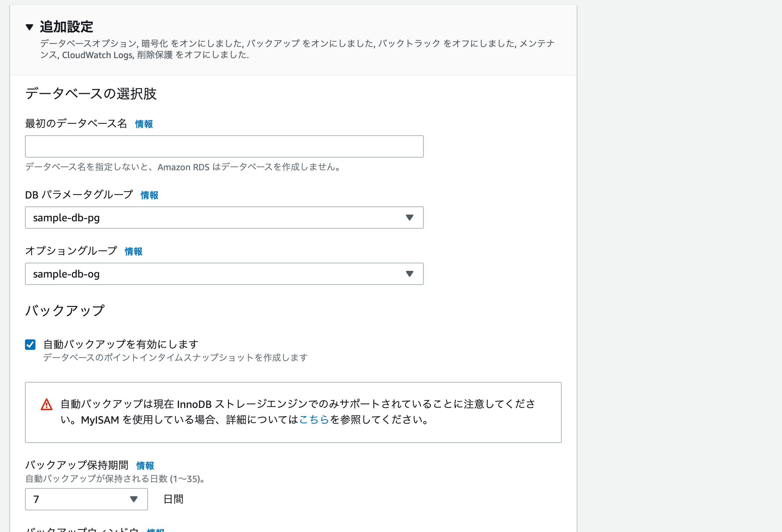
Task: Click the sample-db-pg dropdown arrow icon
Action: pyautogui.click(x=409, y=218)
